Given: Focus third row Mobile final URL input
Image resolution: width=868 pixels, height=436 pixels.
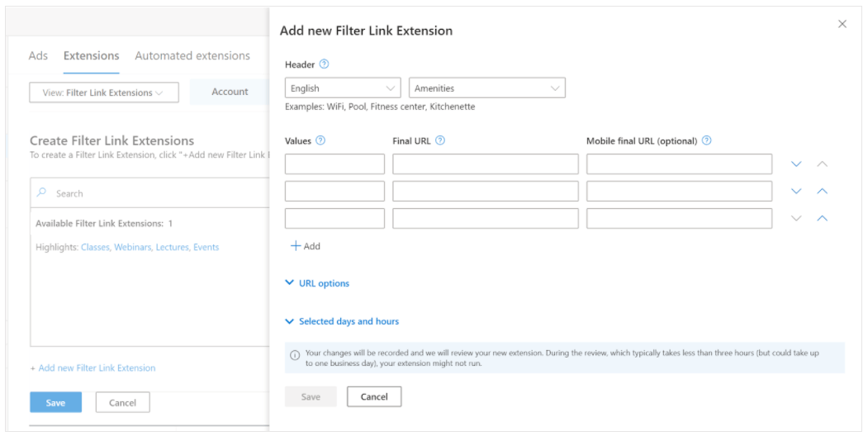Looking at the screenshot, I should click(x=679, y=218).
